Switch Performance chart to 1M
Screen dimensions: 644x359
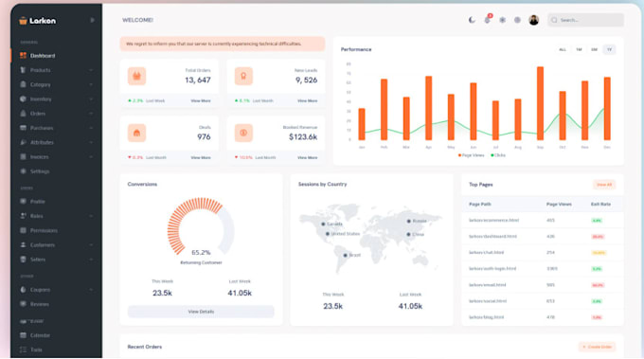tap(579, 49)
